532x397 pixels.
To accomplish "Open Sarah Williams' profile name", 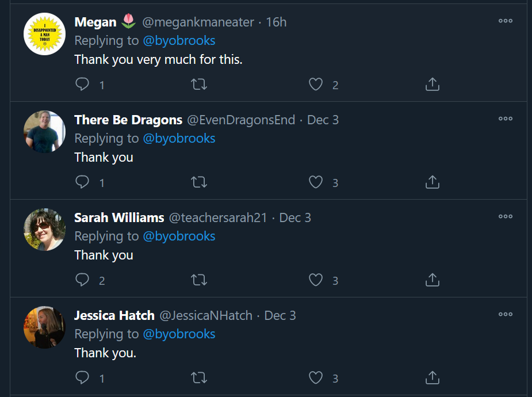I will click(x=119, y=217).
